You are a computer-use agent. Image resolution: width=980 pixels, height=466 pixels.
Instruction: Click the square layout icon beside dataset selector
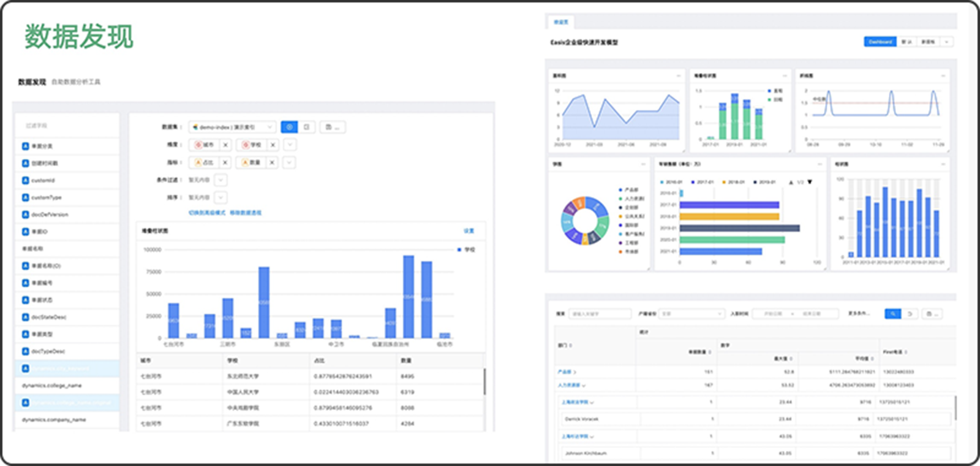[x=307, y=127]
